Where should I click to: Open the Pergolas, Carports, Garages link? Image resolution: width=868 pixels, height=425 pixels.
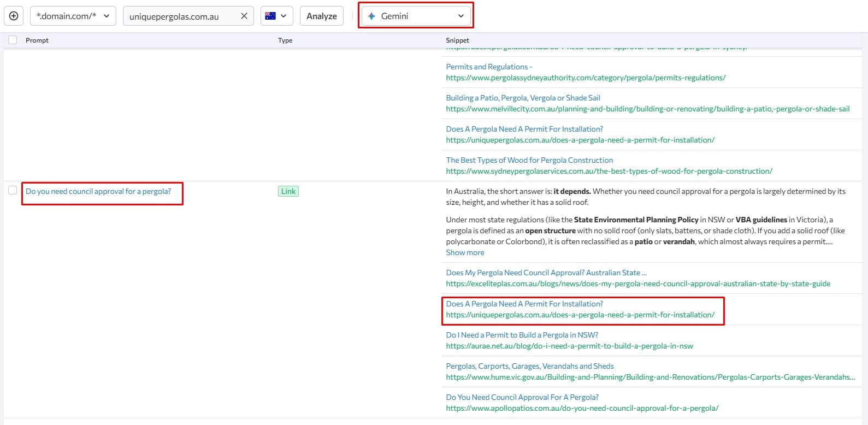pyautogui.click(x=529, y=366)
